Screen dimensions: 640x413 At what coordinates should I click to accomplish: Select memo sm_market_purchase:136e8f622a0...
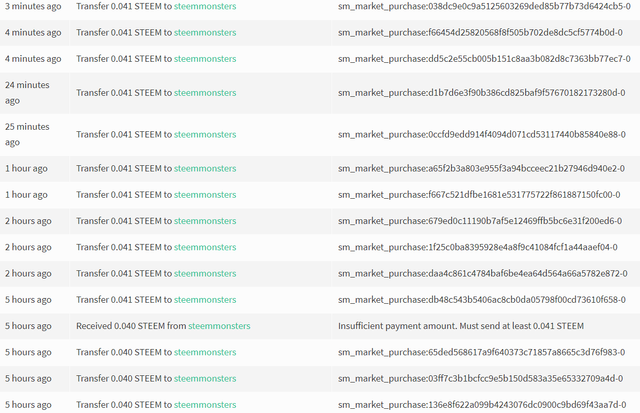click(x=482, y=404)
